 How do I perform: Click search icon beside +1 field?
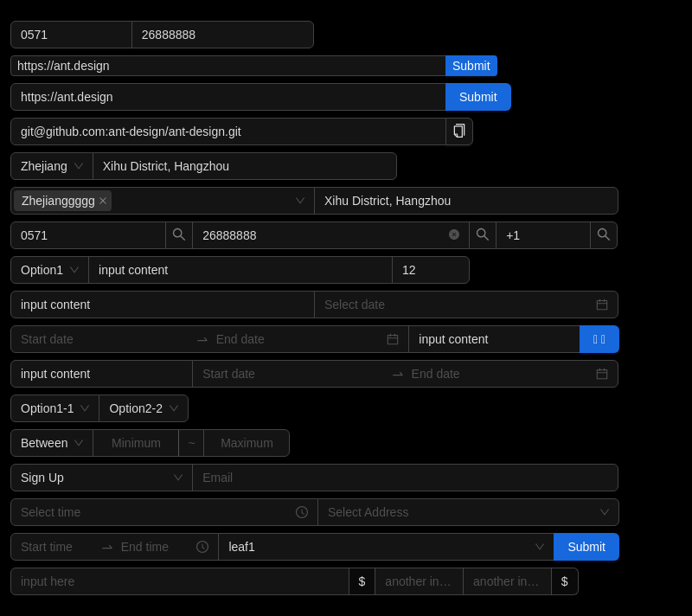click(603, 235)
